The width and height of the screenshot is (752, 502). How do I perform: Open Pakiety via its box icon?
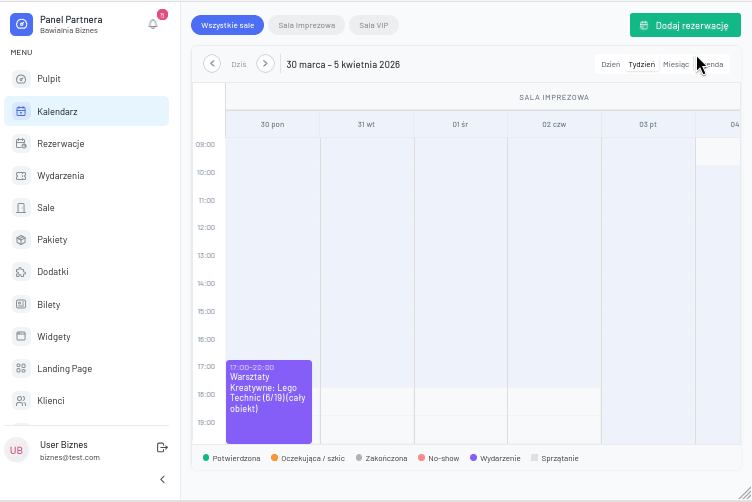coord(21,240)
